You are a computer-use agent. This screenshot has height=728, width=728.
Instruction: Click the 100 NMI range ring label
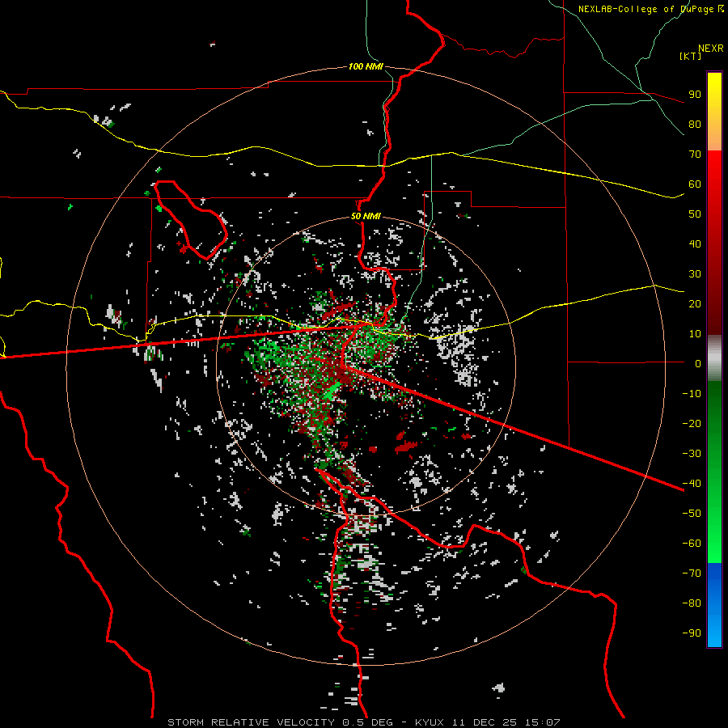tap(366, 66)
